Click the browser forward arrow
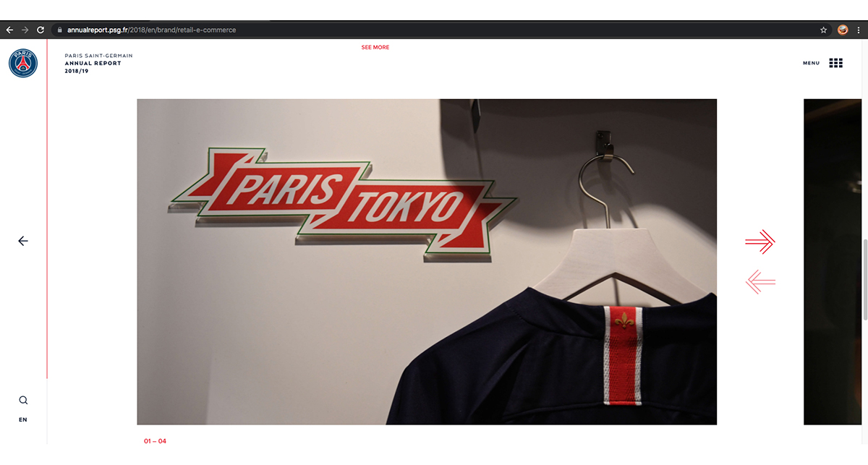868x465 pixels. (25, 30)
